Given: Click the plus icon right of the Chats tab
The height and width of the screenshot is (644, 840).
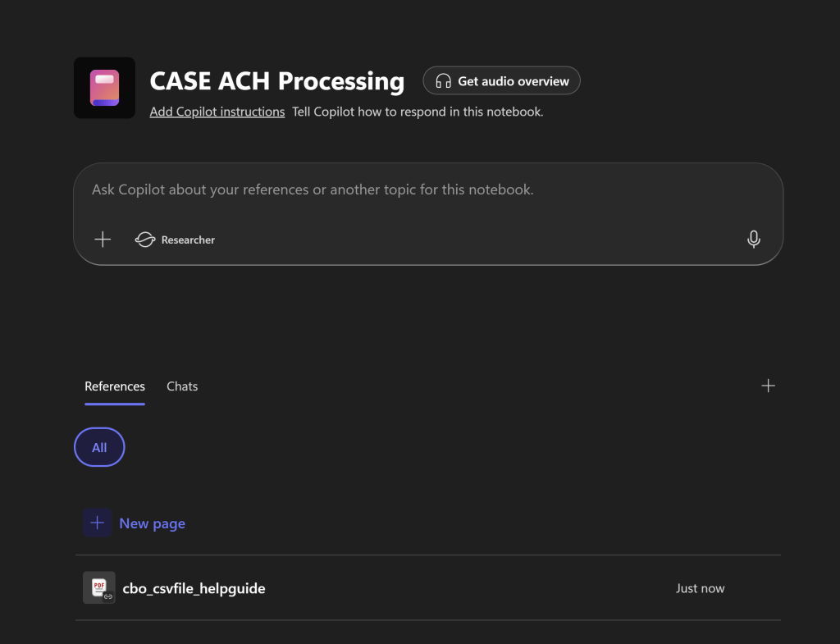Looking at the screenshot, I should tap(768, 386).
